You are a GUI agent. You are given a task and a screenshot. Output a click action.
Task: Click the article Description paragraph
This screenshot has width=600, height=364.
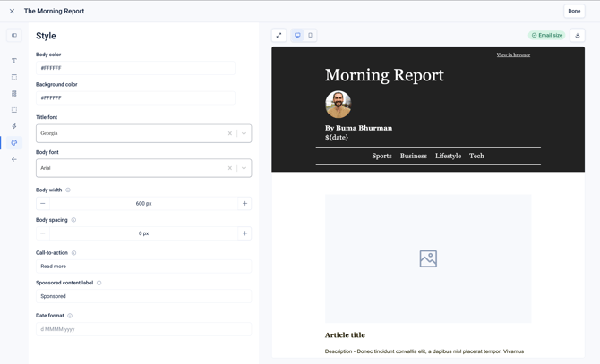pyautogui.click(x=424, y=351)
